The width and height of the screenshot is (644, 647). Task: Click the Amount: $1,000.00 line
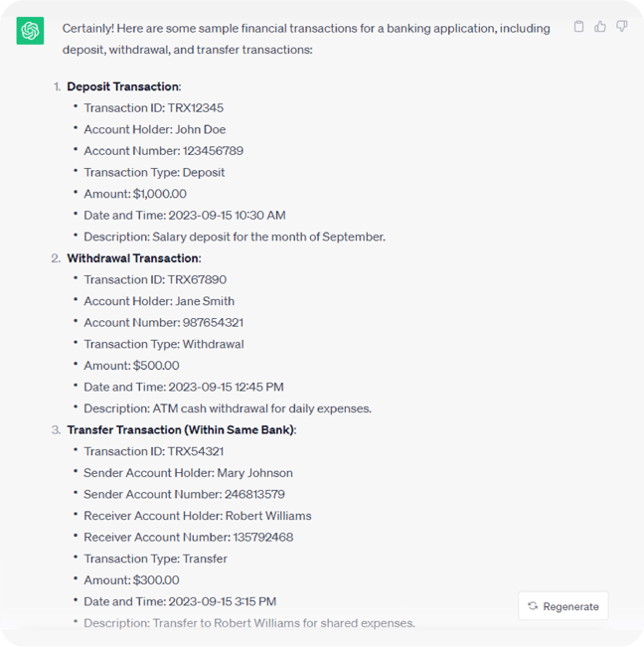click(x=135, y=194)
